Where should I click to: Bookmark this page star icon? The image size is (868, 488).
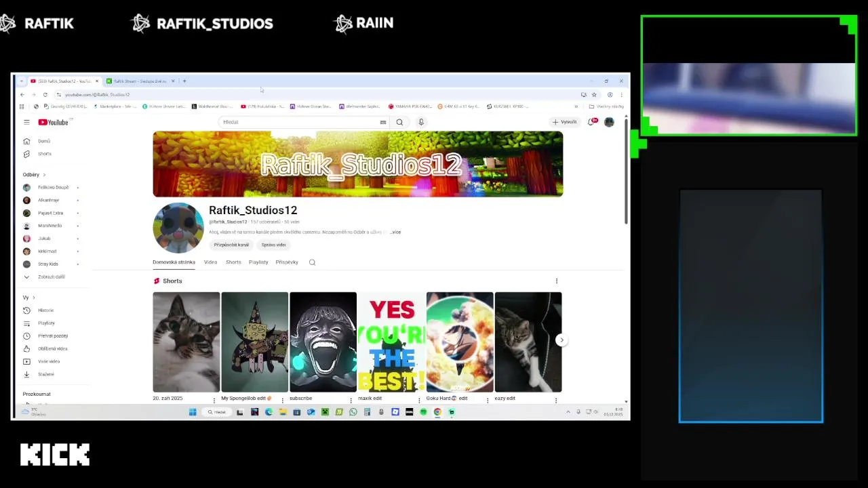click(594, 95)
